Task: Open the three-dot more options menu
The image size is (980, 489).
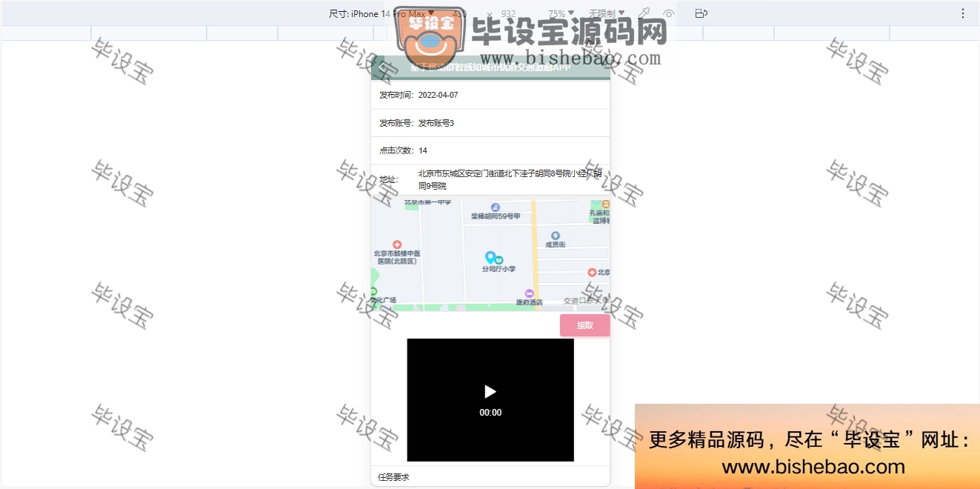Action: (x=963, y=13)
